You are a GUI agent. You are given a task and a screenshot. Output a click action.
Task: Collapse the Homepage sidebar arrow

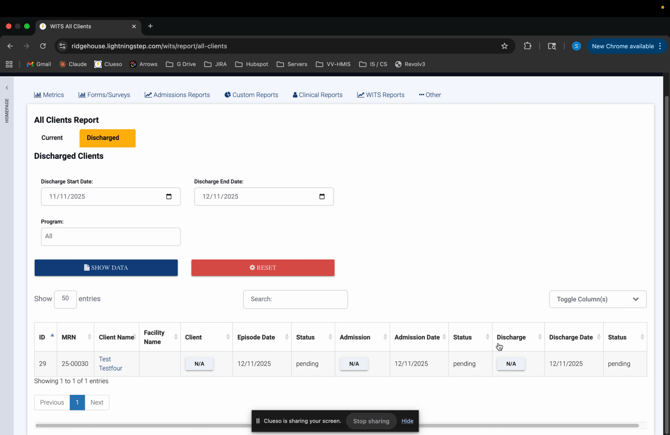[6, 88]
